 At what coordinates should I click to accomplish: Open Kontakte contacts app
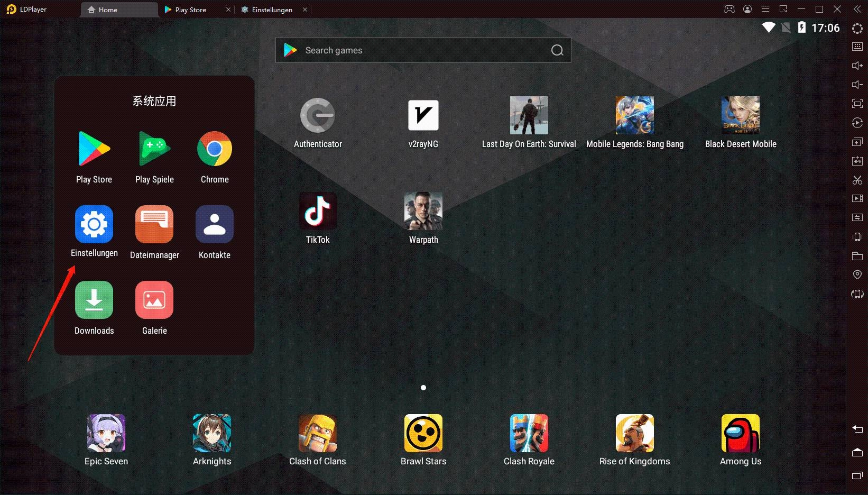(x=215, y=224)
